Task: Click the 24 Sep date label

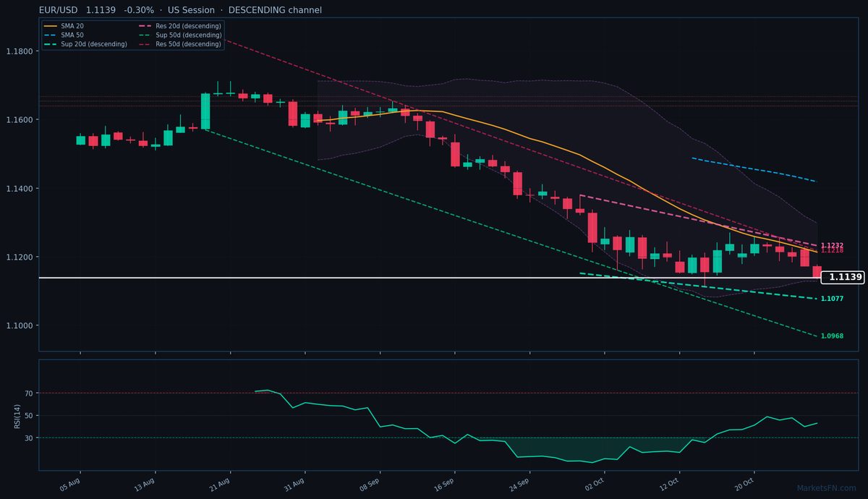Action: click(x=519, y=485)
